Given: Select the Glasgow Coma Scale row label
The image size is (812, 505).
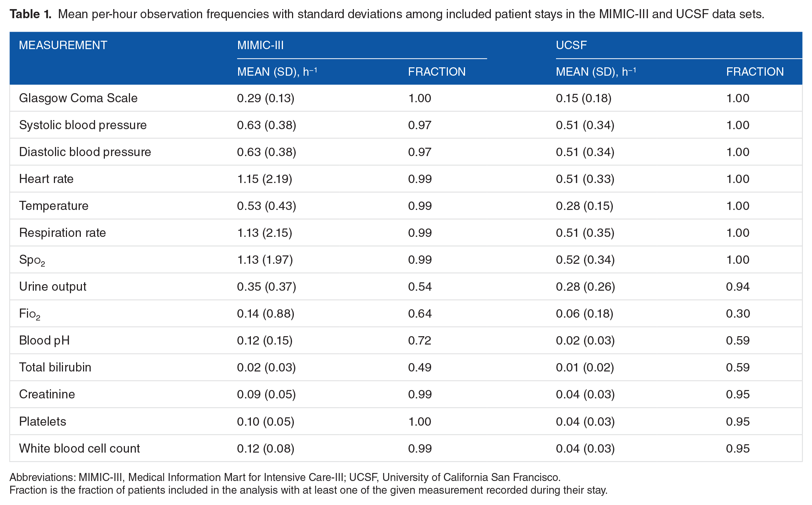Looking at the screenshot, I should click(78, 98).
